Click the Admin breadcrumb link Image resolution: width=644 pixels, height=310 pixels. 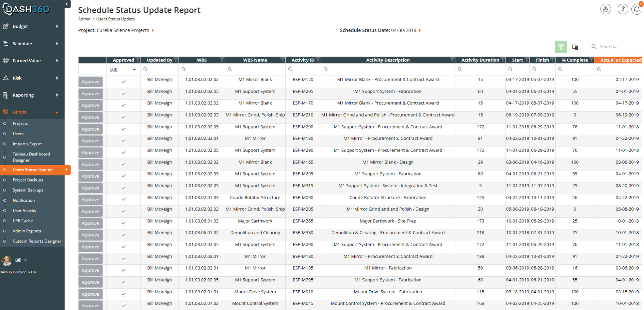pos(84,19)
